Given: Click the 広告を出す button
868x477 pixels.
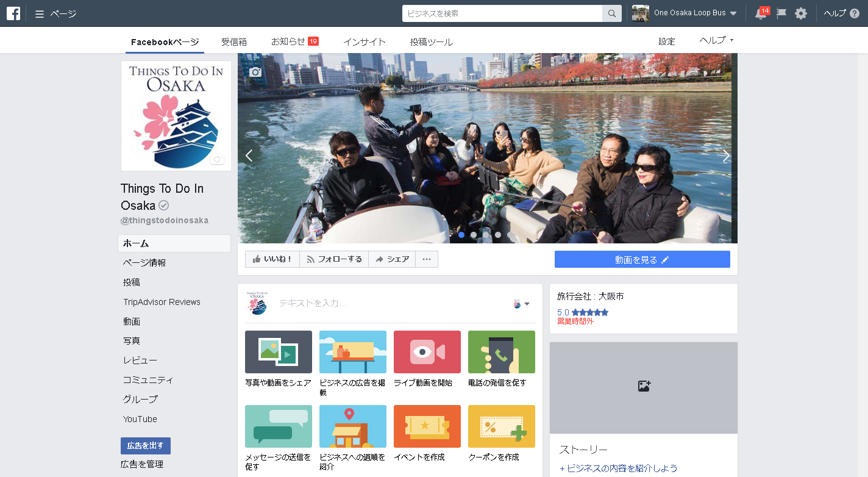Looking at the screenshot, I should click(146, 446).
